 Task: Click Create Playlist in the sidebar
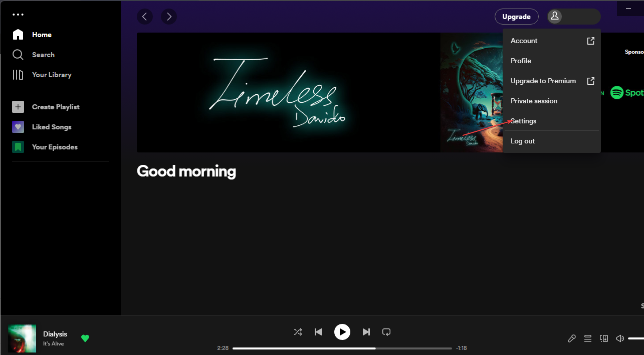pyautogui.click(x=46, y=107)
